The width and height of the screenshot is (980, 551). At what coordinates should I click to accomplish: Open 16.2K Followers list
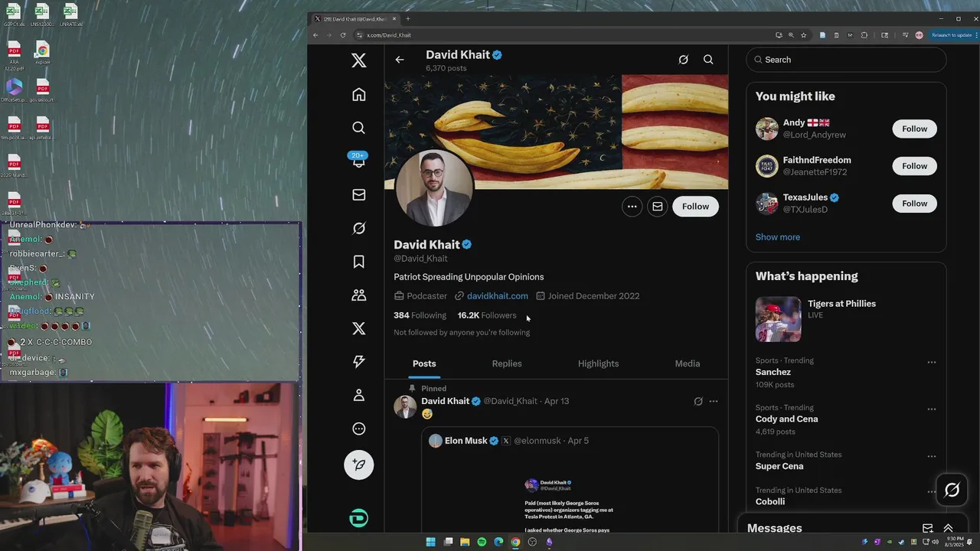pos(487,315)
